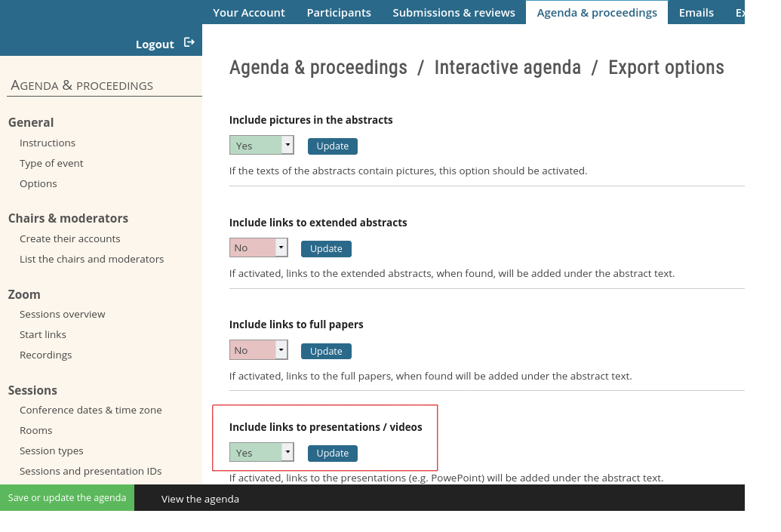Open List the chairs and moderators

(x=91, y=259)
